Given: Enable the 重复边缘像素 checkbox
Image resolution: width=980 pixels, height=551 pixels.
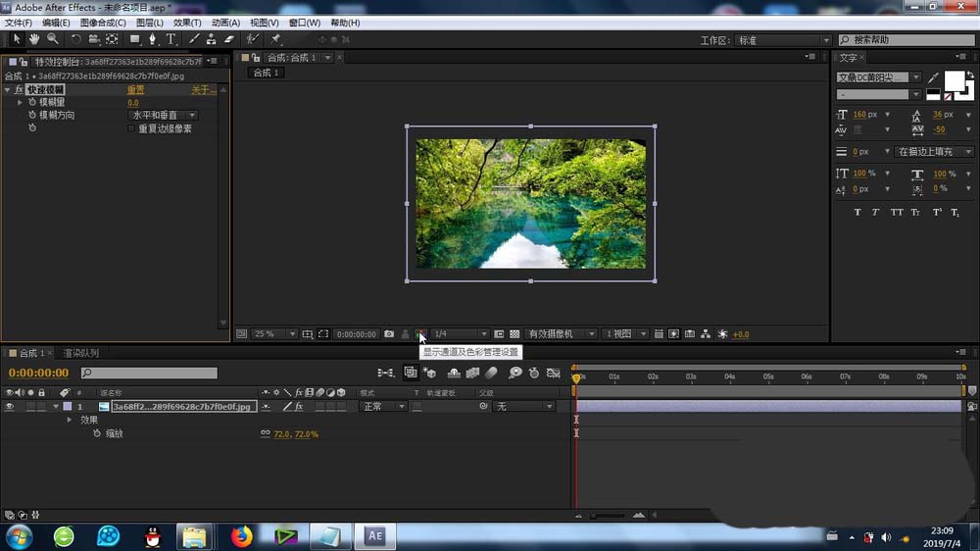Looking at the screenshot, I should (x=131, y=128).
